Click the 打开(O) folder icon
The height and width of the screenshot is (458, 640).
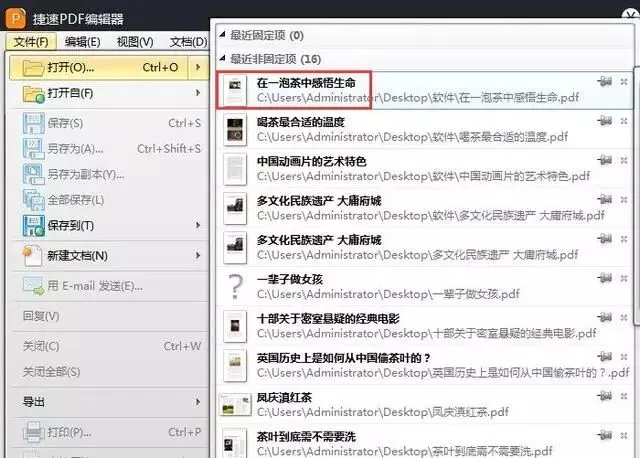[x=33, y=68]
